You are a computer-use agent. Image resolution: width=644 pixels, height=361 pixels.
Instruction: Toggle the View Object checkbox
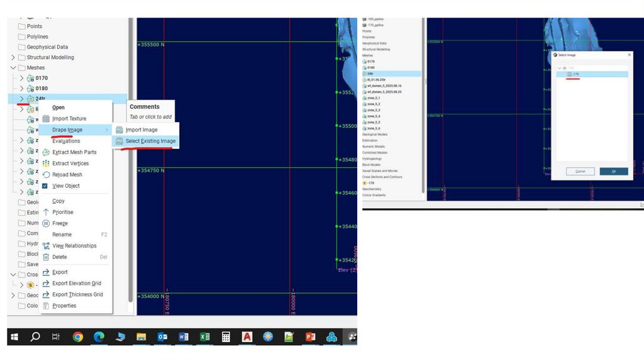coord(45,186)
